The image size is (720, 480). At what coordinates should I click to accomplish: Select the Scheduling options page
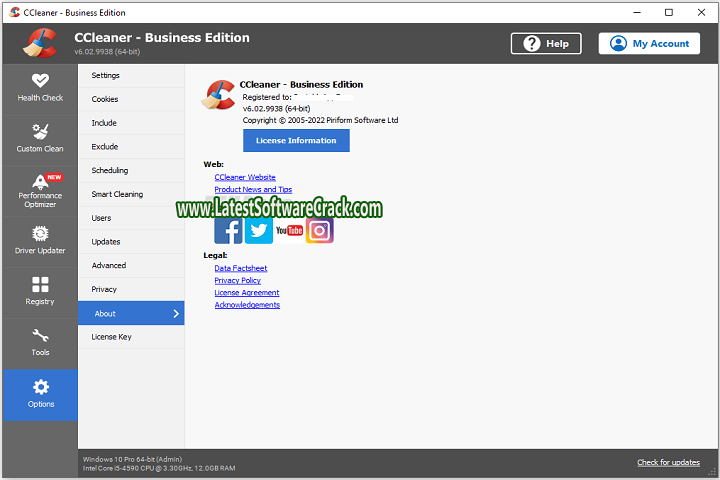[131, 170]
